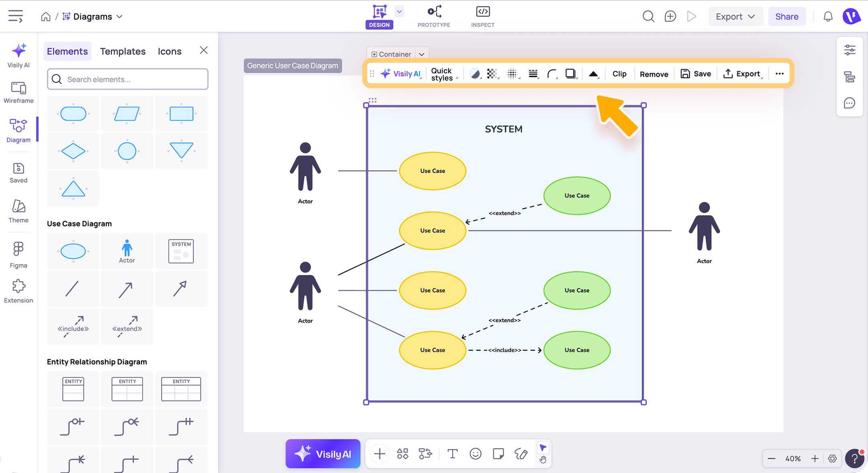Open Quick styles dropdown
Image resolution: width=868 pixels, height=473 pixels.
tap(444, 74)
